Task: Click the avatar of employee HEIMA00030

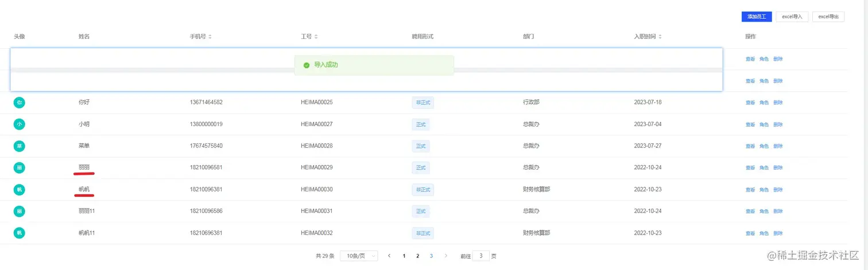Action: click(20, 189)
